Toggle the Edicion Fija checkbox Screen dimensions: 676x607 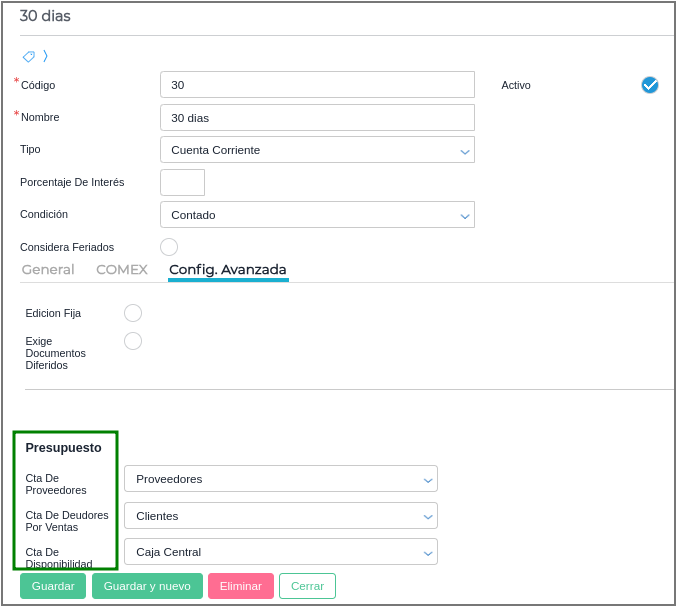coord(133,313)
